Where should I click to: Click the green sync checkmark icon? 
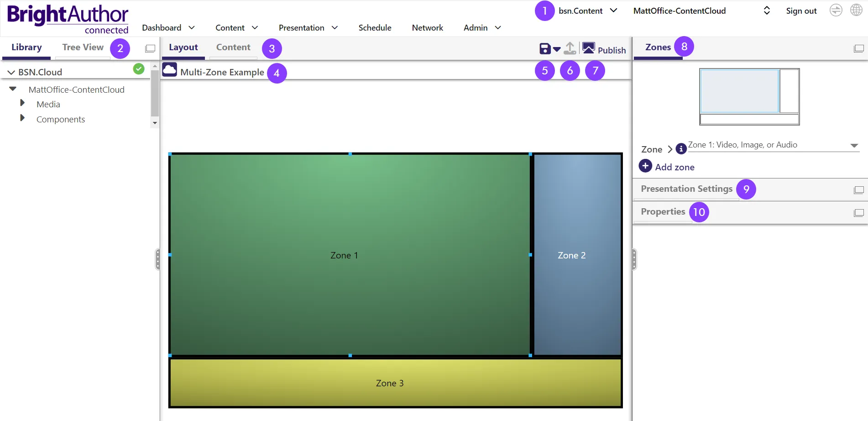point(139,68)
